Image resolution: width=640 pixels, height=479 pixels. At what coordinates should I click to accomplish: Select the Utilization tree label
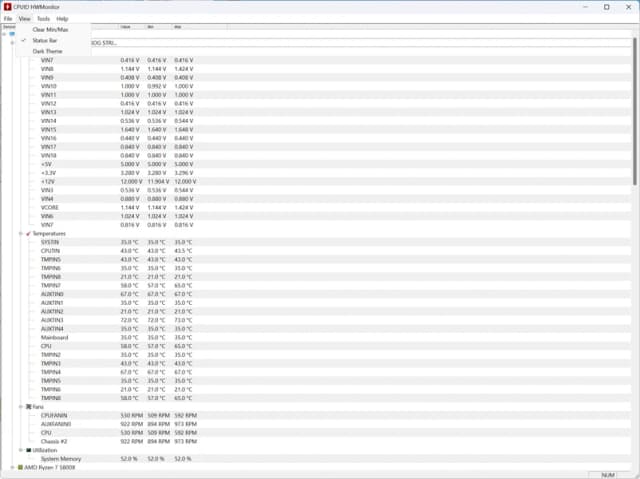[x=45, y=450]
